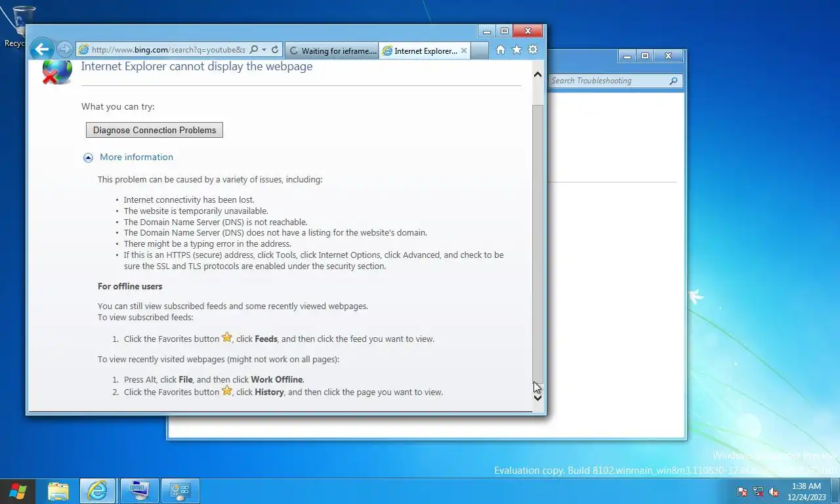Open a new tab with the blank tab button
Viewport: 840px width, 504px height.
pos(480,51)
